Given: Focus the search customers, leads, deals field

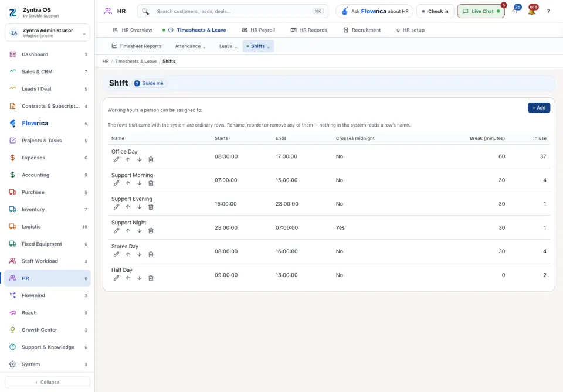Looking at the screenshot, I should click(233, 11).
